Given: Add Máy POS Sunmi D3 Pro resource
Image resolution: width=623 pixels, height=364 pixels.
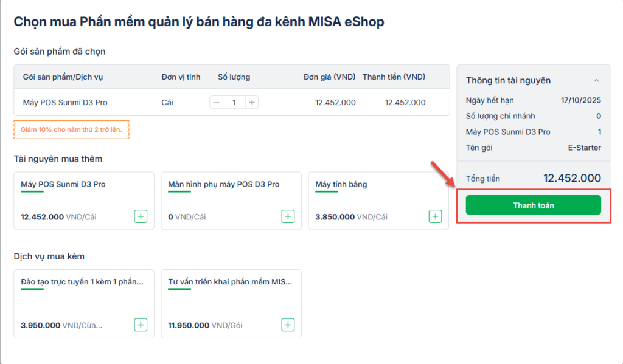Looking at the screenshot, I should click(141, 216).
